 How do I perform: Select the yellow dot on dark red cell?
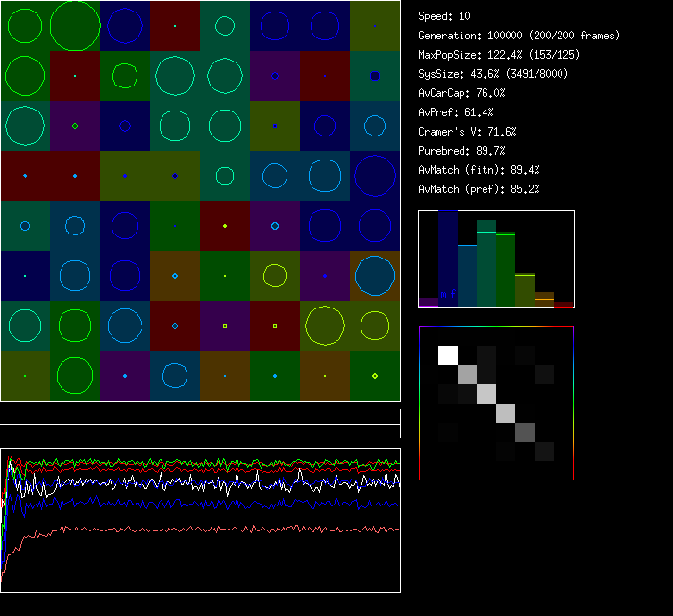click(x=225, y=226)
